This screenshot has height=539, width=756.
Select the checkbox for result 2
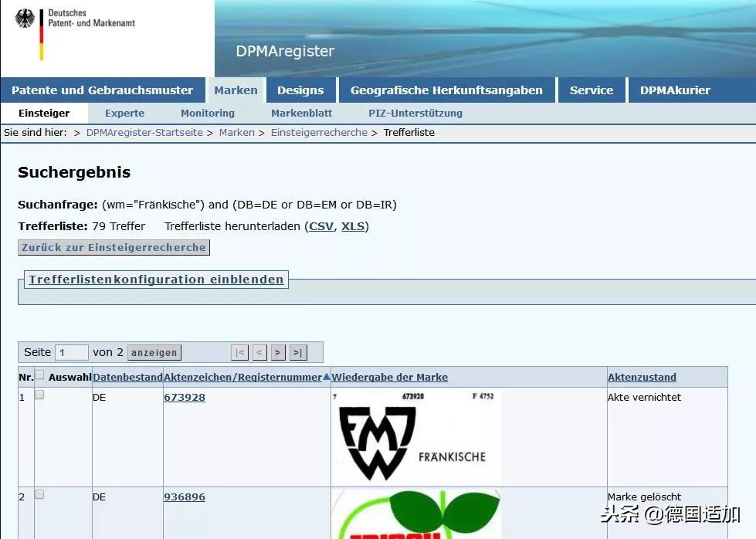pyautogui.click(x=39, y=495)
